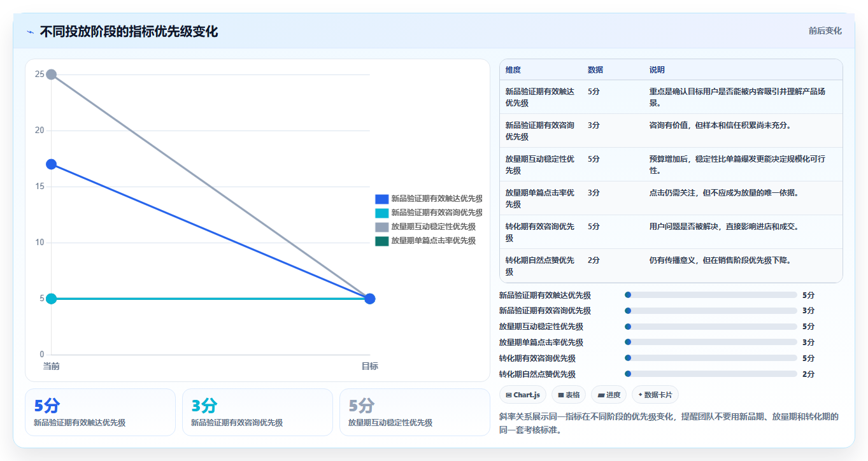This screenshot has height=461, width=868.
Task: Click table row 放量期互动稳定性优先级
Action: click(x=671, y=164)
